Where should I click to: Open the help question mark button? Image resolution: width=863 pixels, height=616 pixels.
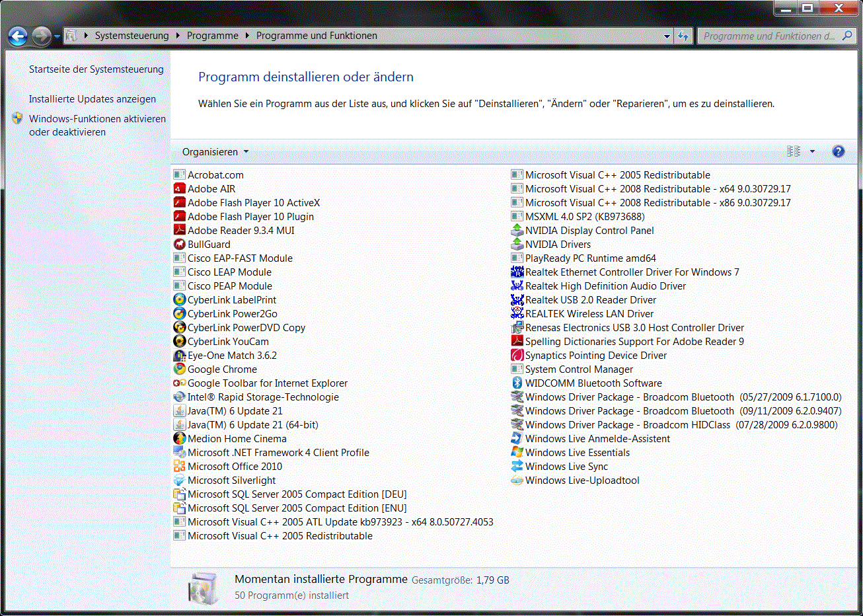coord(838,151)
